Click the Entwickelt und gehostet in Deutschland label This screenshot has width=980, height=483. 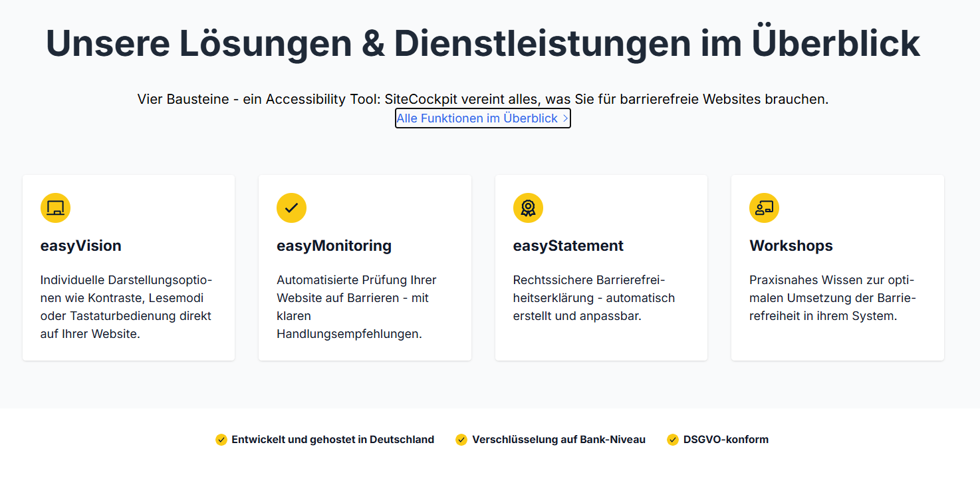[x=332, y=440]
